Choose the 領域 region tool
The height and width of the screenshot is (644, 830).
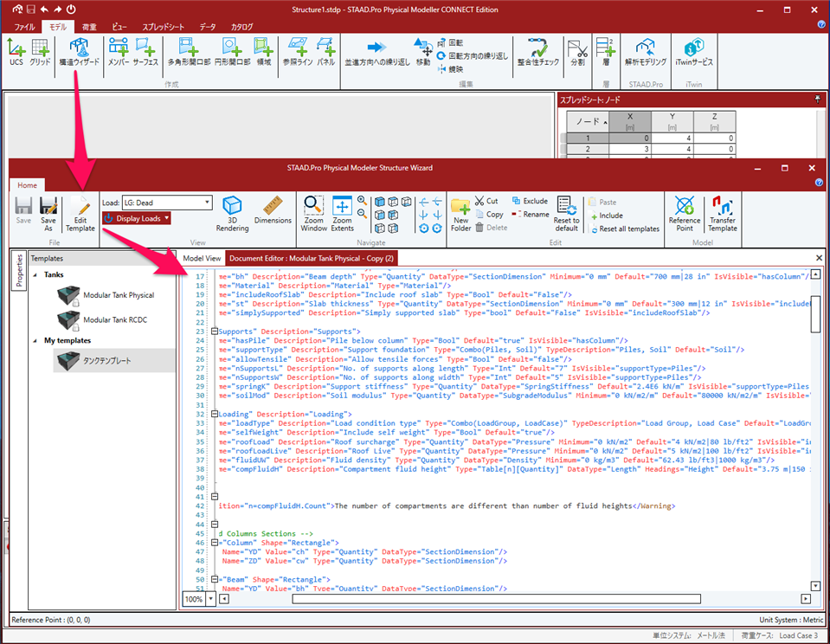pyautogui.click(x=263, y=52)
